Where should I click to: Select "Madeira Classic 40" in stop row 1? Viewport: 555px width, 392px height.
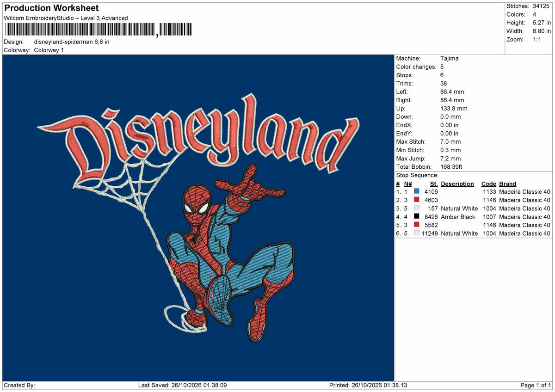pyautogui.click(x=524, y=192)
